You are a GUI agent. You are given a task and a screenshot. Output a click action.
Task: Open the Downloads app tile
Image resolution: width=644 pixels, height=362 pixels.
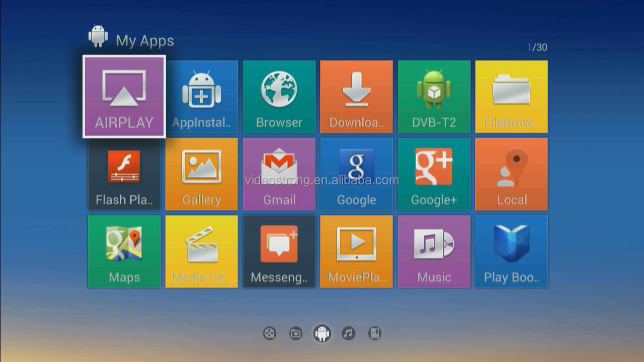tap(356, 97)
